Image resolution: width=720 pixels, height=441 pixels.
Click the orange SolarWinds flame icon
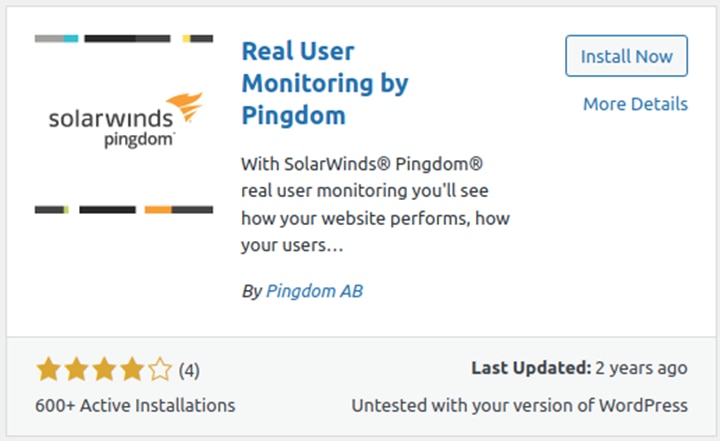[186, 106]
